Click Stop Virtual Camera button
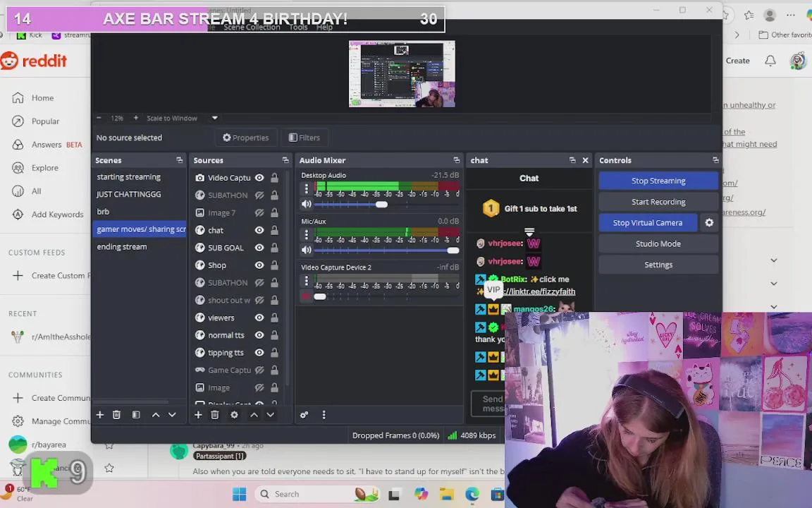Viewport: 812px width, 508px height. 647,222
